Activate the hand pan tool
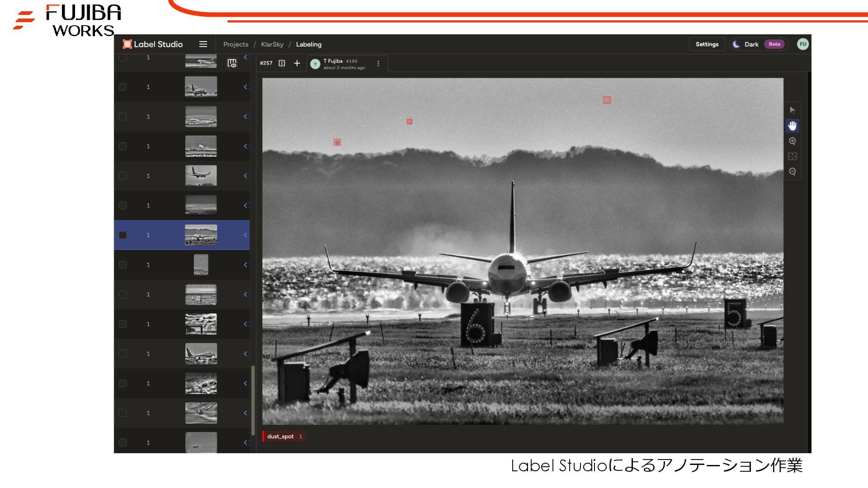The width and height of the screenshot is (868, 488). (792, 126)
